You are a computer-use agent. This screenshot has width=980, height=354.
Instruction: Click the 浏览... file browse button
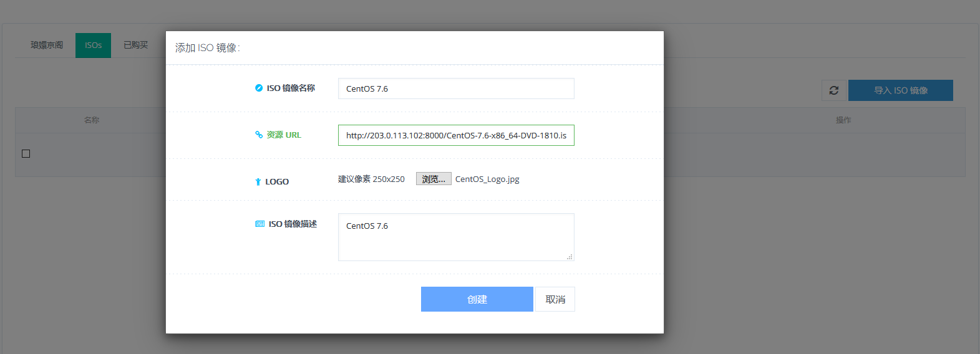pos(434,179)
